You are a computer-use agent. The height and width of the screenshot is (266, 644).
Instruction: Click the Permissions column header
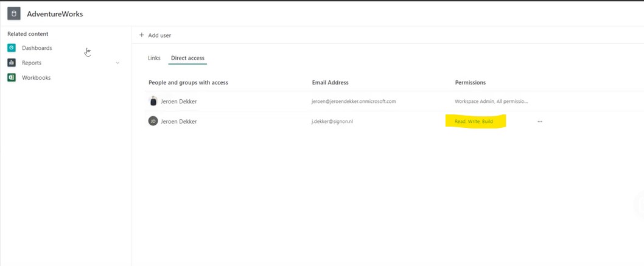tap(470, 82)
